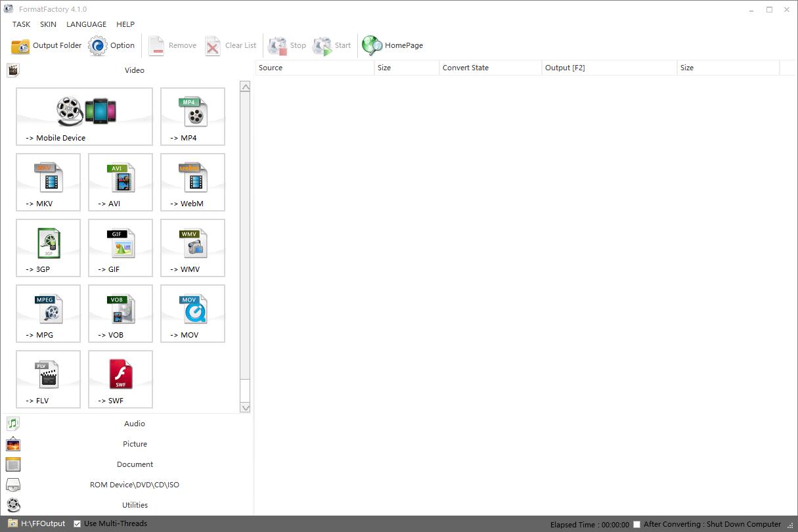Viewport: 798px width, 532px height.
Task: Open the H:\FFOutput folder path link
Action: coord(43,523)
